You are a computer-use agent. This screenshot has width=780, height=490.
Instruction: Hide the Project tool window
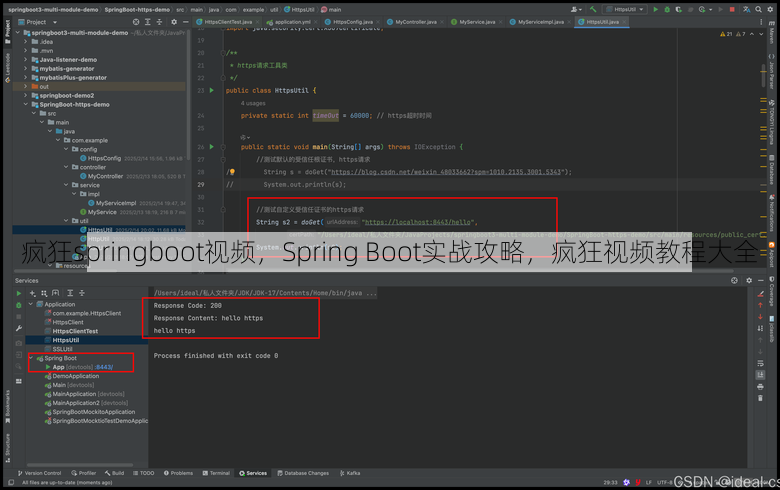[x=186, y=22]
